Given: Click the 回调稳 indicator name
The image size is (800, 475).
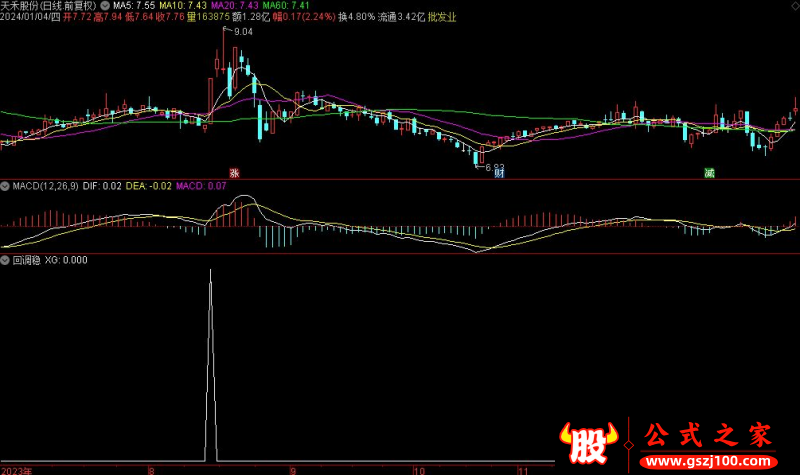Looking at the screenshot, I should click(x=27, y=260).
